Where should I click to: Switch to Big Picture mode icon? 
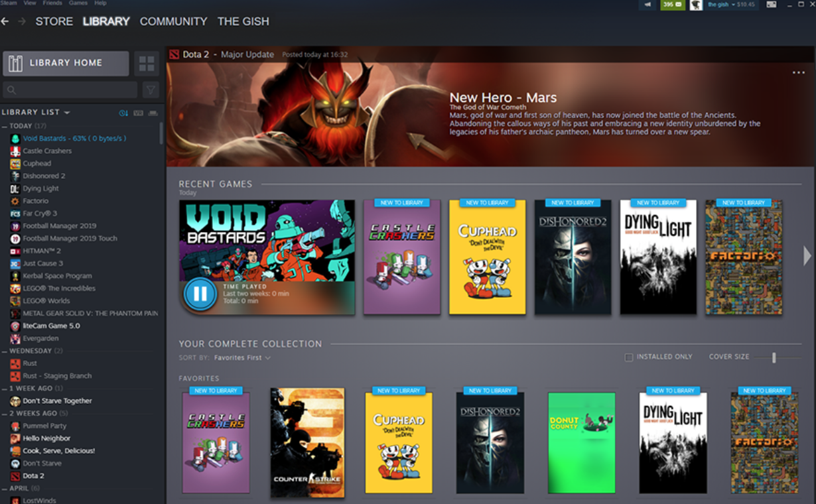pyautogui.click(x=771, y=5)
